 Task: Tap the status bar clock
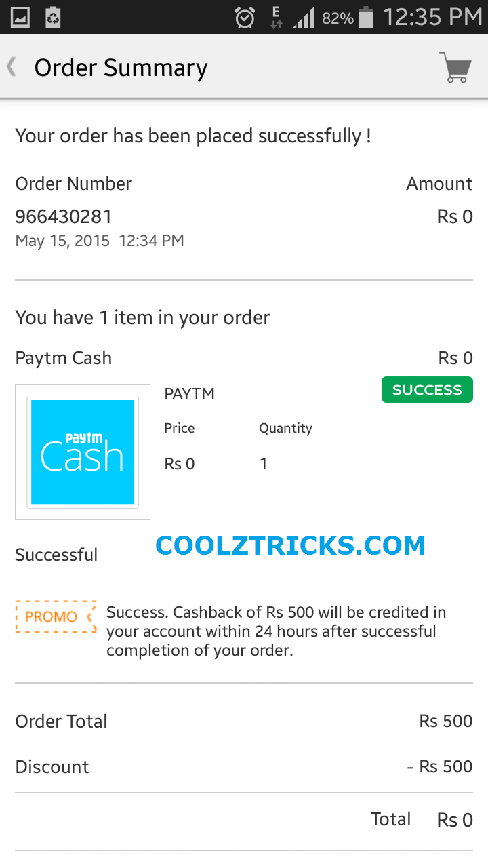click(432, 18)
